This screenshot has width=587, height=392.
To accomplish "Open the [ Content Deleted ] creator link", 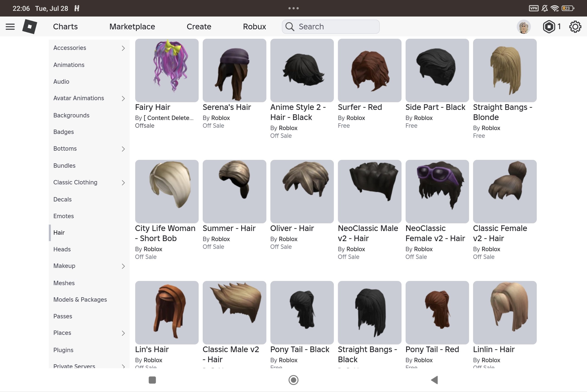I will [169, 118].
